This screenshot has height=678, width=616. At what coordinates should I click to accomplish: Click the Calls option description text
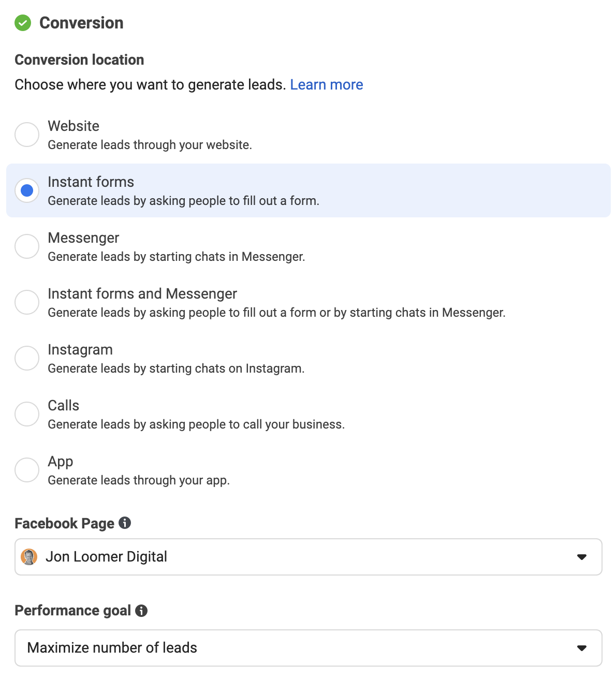coord(196,424)
